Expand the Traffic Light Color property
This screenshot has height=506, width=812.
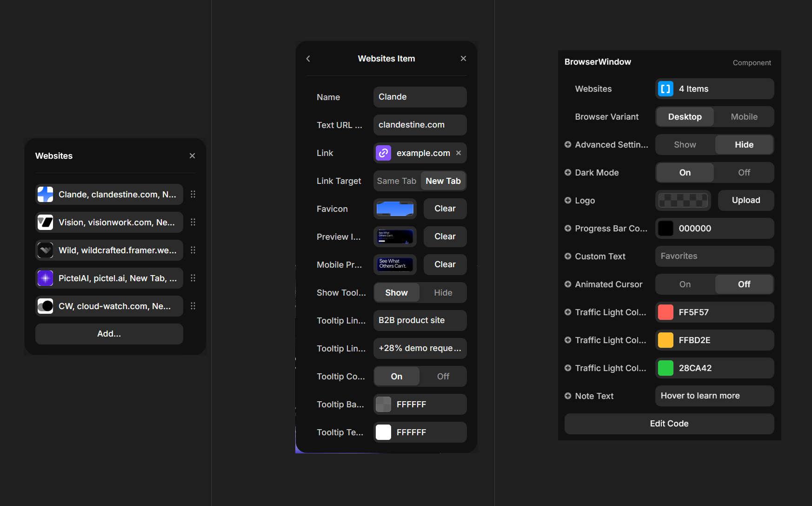[x=568, y=312]
